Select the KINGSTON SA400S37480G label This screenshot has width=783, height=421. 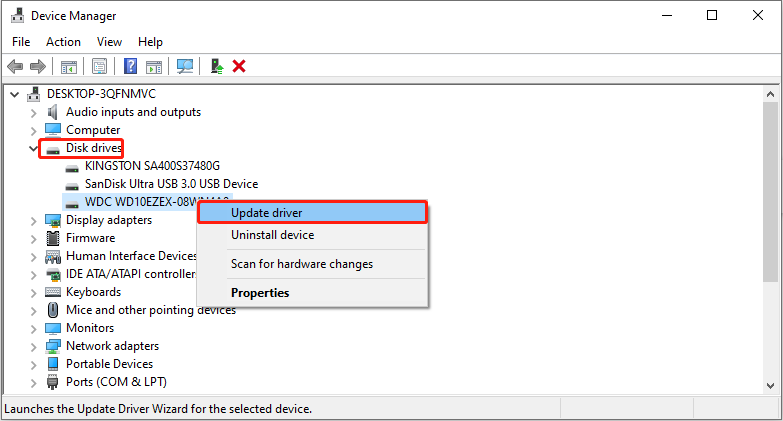152,166
